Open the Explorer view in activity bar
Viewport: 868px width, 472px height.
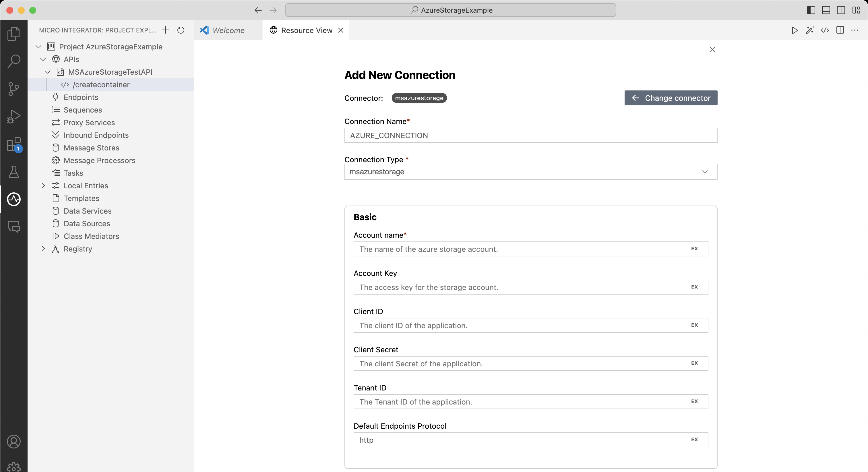[13, 33]
